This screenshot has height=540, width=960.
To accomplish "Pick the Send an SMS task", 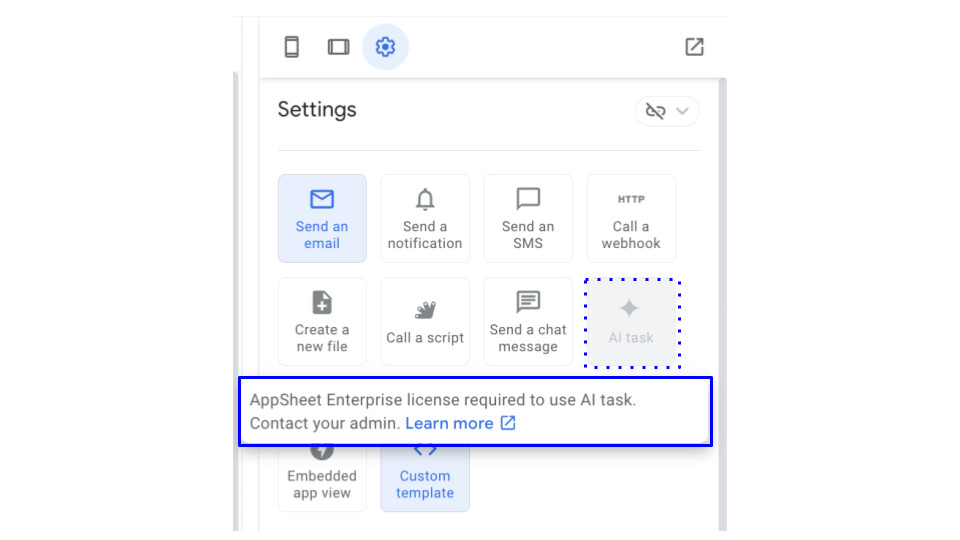I will (x=528, y=219).
